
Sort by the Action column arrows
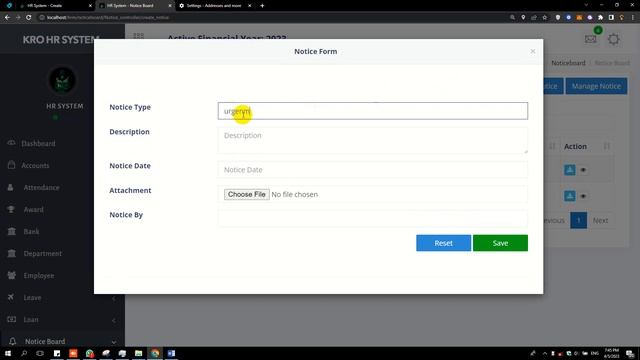607,147
